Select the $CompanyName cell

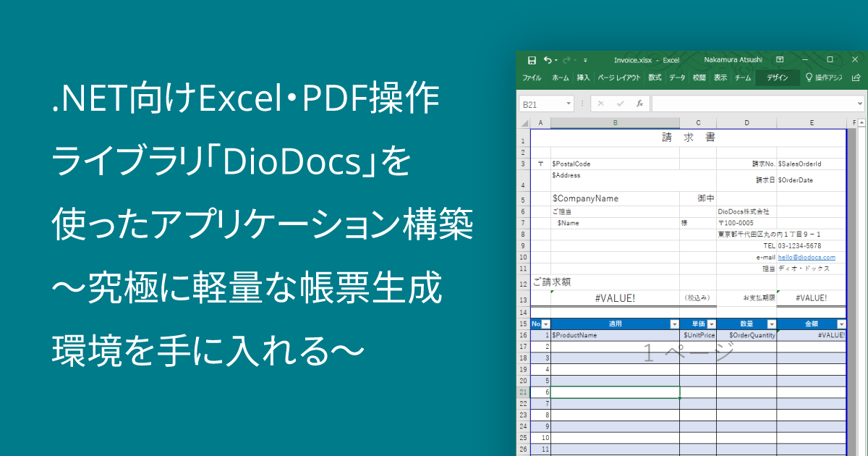click(615, 198)
